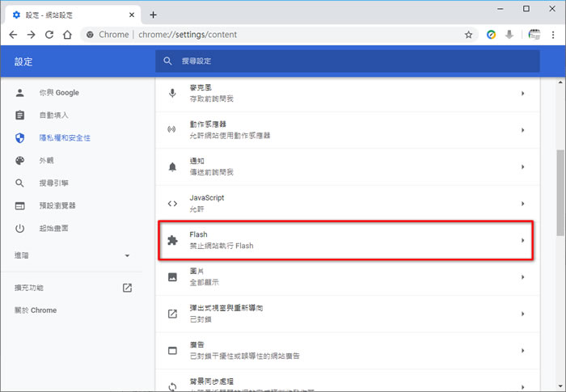Click the clipboard icon for 自動填入

tap(20, 115)
